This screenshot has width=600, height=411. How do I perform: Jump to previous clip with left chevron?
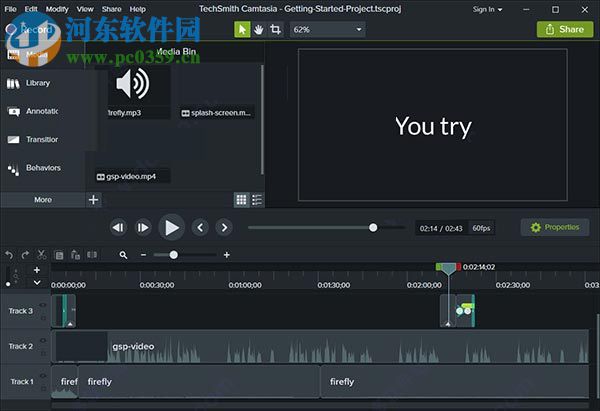pyautogui.click(x=200, y=228)
